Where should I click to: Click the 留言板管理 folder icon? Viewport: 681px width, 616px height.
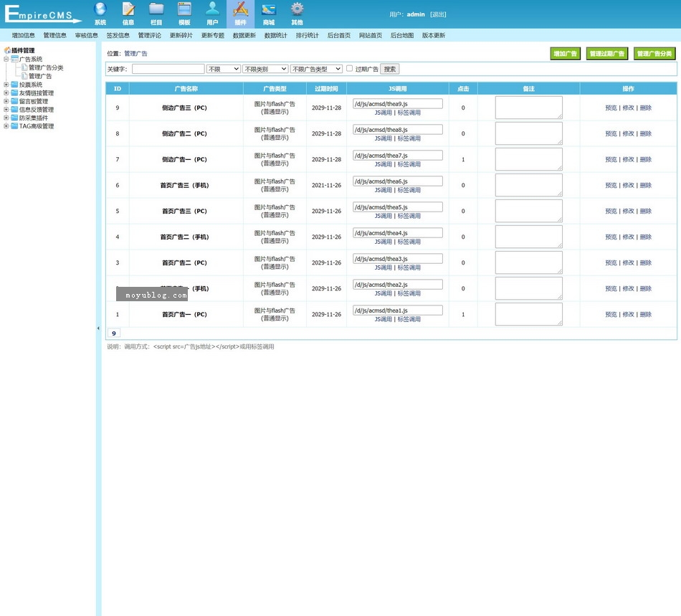tap(15, 101)
